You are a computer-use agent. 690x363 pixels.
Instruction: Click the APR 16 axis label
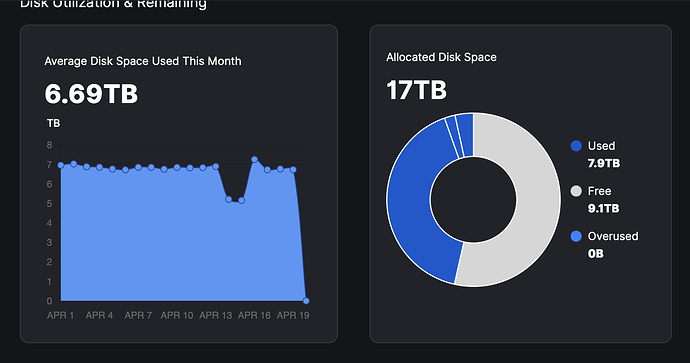(x=254, y=315)
